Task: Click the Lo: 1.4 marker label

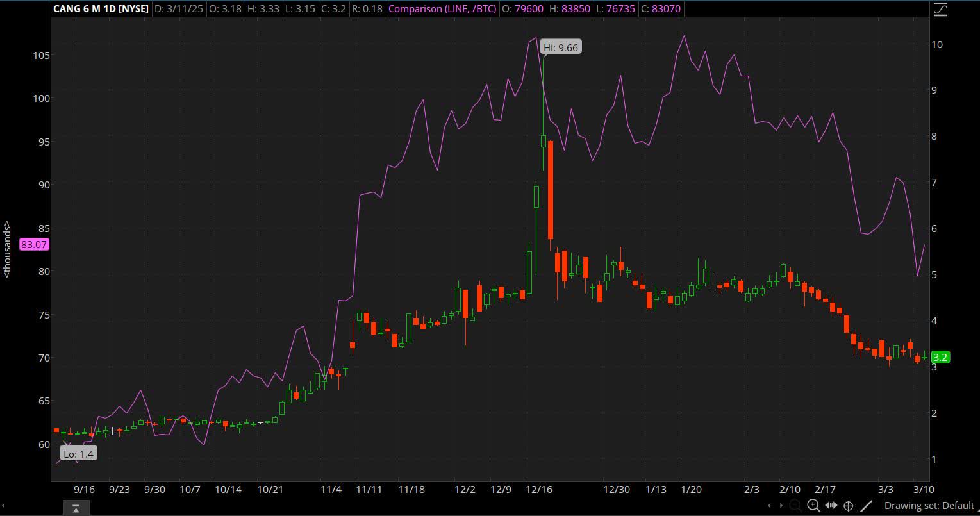Action: 78,453
